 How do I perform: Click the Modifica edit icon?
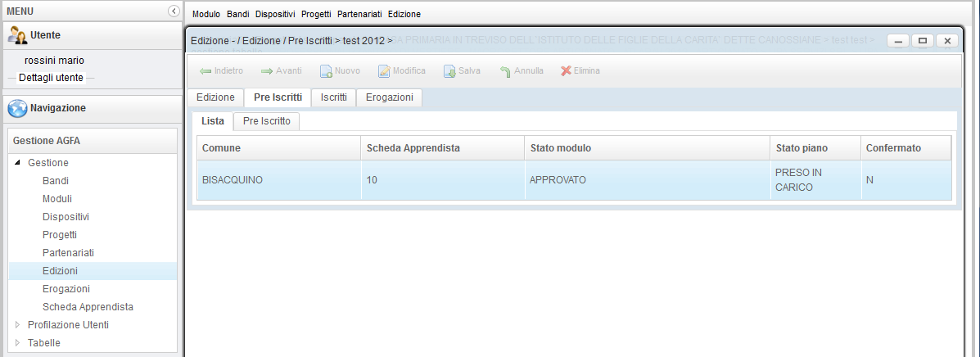click(x=384, y=71)
